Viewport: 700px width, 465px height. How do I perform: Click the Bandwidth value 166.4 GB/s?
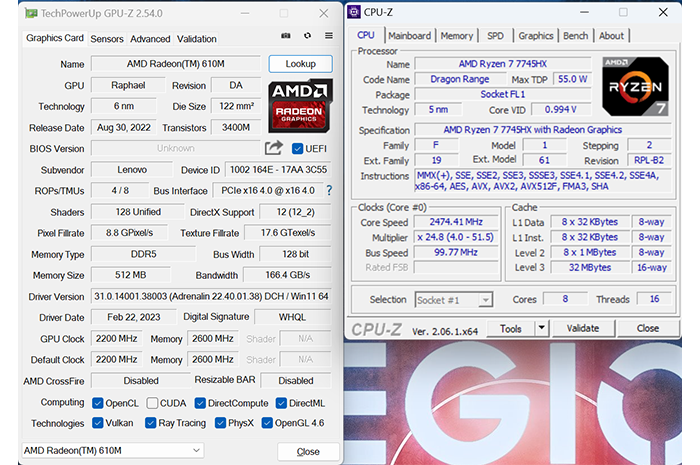[x=288, y=275]
